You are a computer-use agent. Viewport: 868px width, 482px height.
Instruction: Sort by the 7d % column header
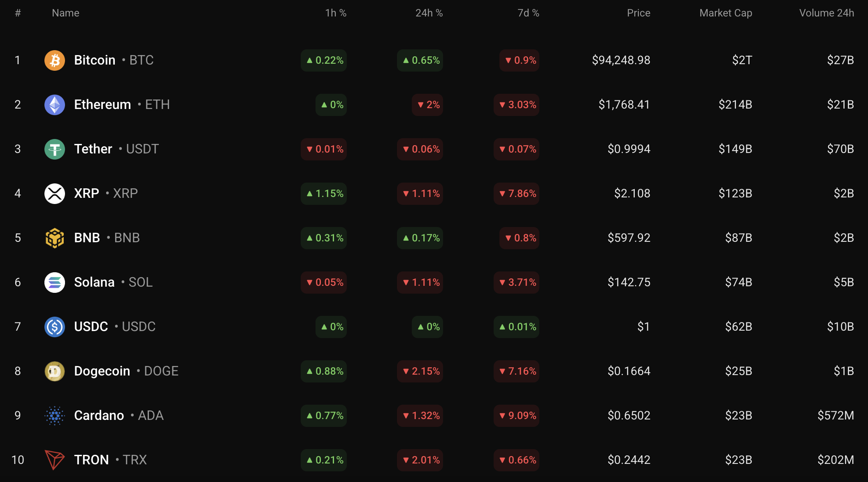pyautogui.click(x=528, y=13)
